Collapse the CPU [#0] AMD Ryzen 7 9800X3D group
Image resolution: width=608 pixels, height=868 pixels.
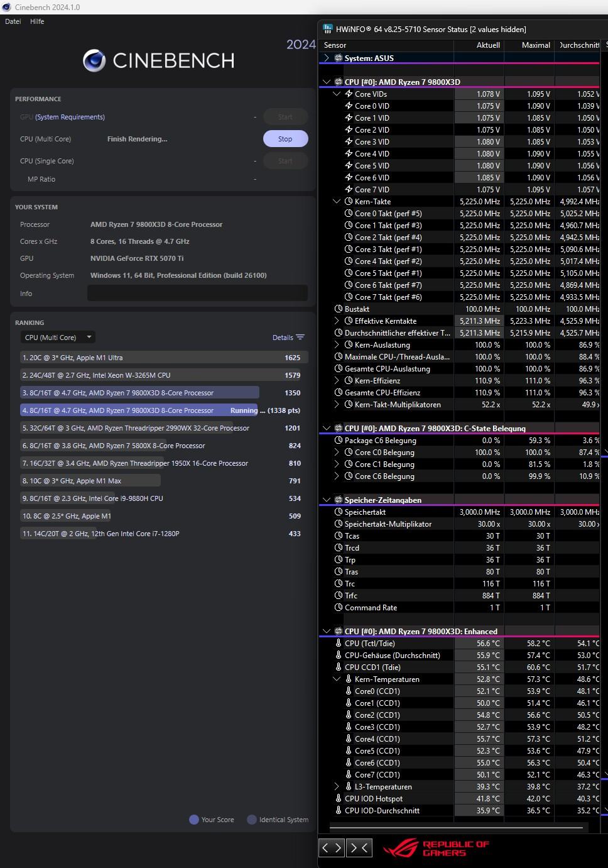pos(326,82)
